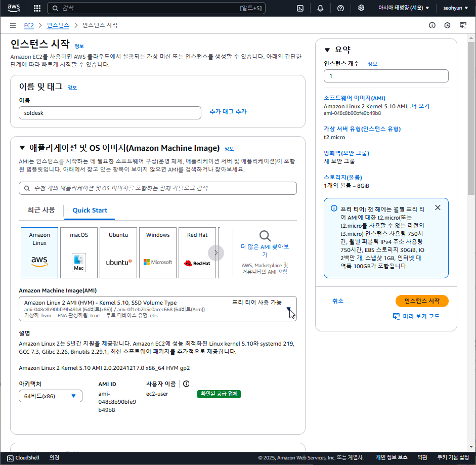Collapse the Application and OS Images section
The width and height of the screenshot is (476, 465).
click(22, 148)
